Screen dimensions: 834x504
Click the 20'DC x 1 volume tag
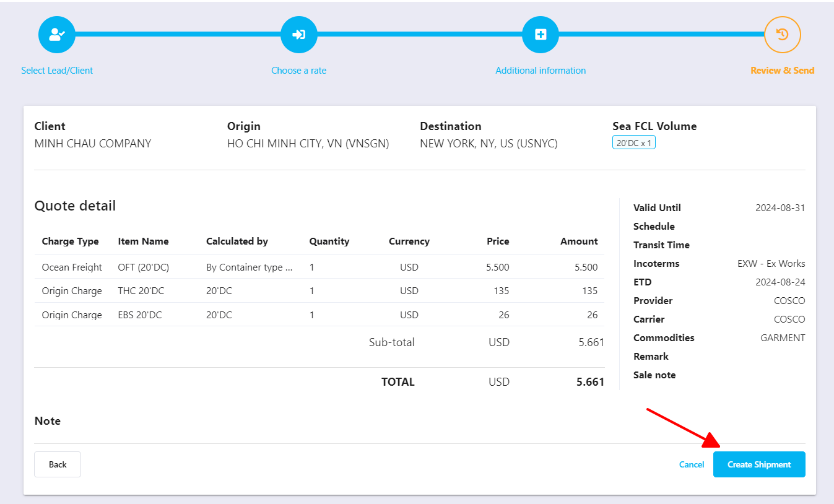[x=634, y=143]
